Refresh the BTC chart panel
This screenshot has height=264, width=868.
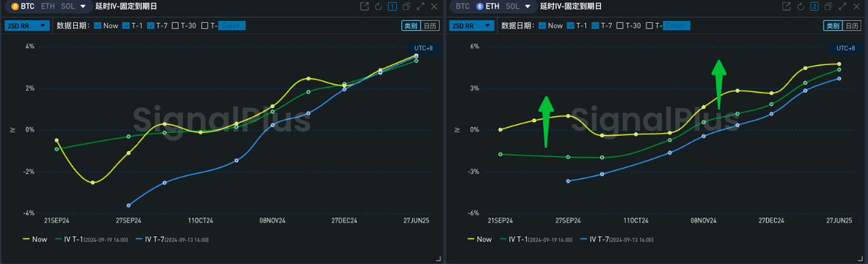coord(378,6)
